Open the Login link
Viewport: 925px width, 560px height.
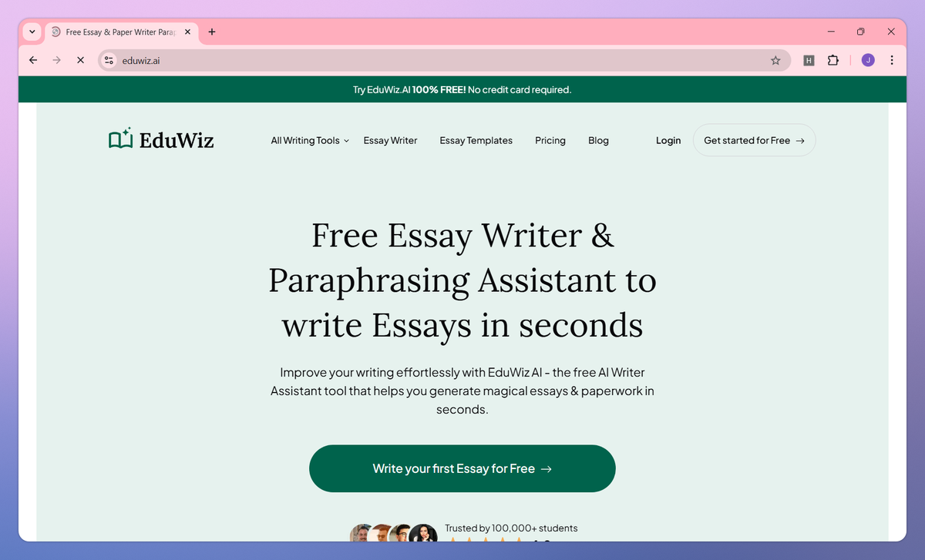coord(668,140)
